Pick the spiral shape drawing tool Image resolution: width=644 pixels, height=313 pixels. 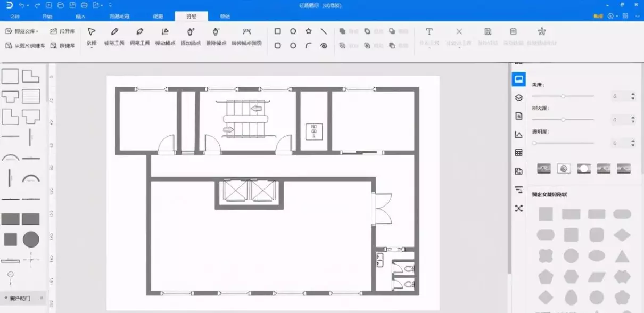(x=324, y=46)
